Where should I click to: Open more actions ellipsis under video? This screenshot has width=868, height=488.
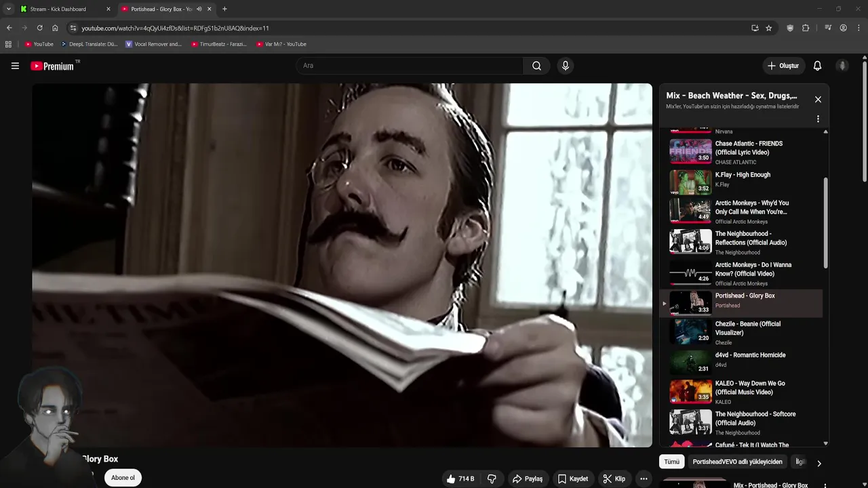[644, 479]
